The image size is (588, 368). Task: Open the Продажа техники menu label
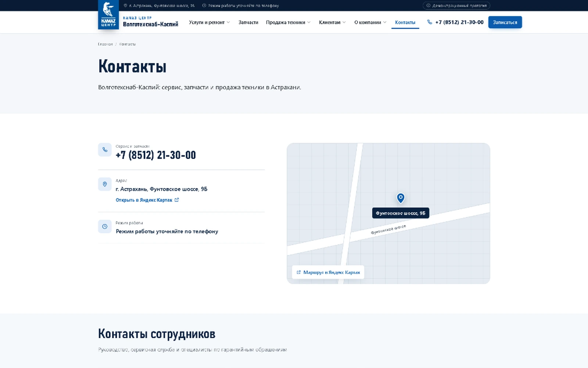pos(286,22)
